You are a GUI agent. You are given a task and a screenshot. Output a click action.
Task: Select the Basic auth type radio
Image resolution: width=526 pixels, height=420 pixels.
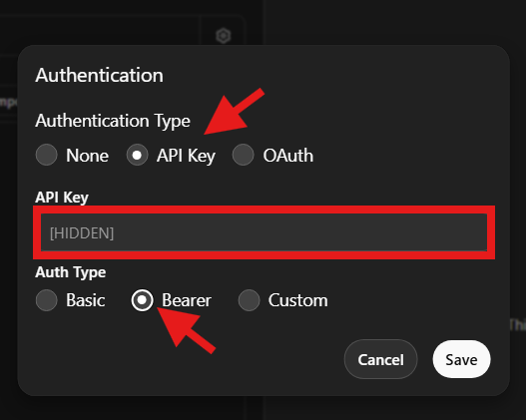click(47, 300)
